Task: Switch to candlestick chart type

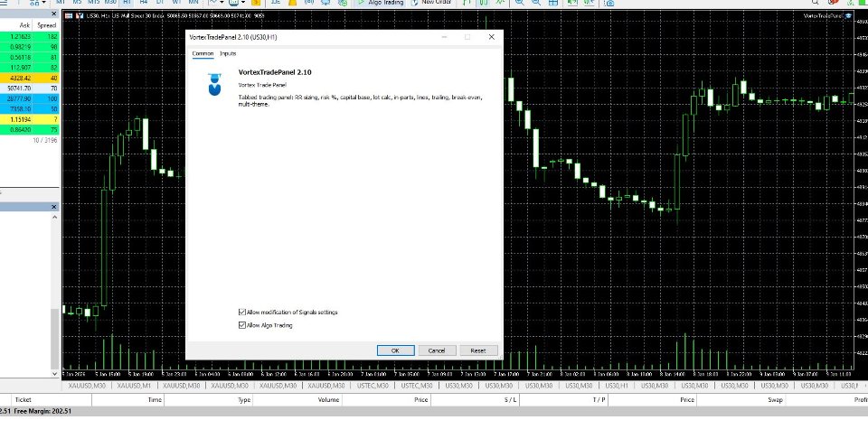Action: pos(483,2)
